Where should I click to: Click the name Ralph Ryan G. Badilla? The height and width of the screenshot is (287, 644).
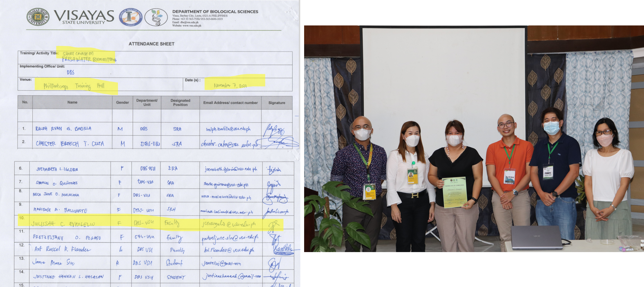[63, 129]
